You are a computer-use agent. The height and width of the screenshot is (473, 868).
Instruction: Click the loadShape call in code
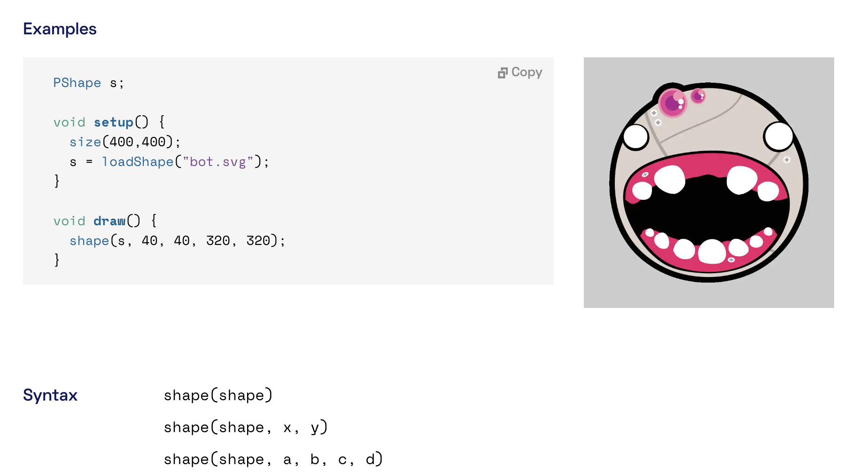(x=138, y=162)
